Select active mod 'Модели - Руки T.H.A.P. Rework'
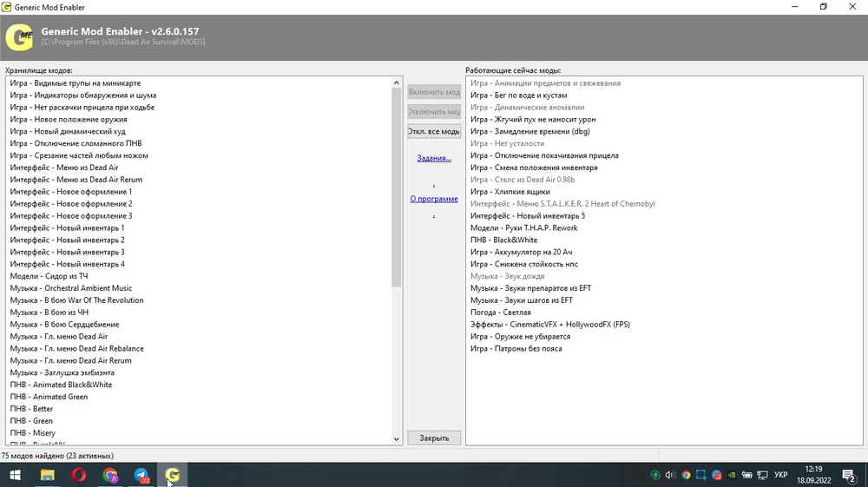Image resolution: width=868 pixels, height=487 pixels. point(523,228)
